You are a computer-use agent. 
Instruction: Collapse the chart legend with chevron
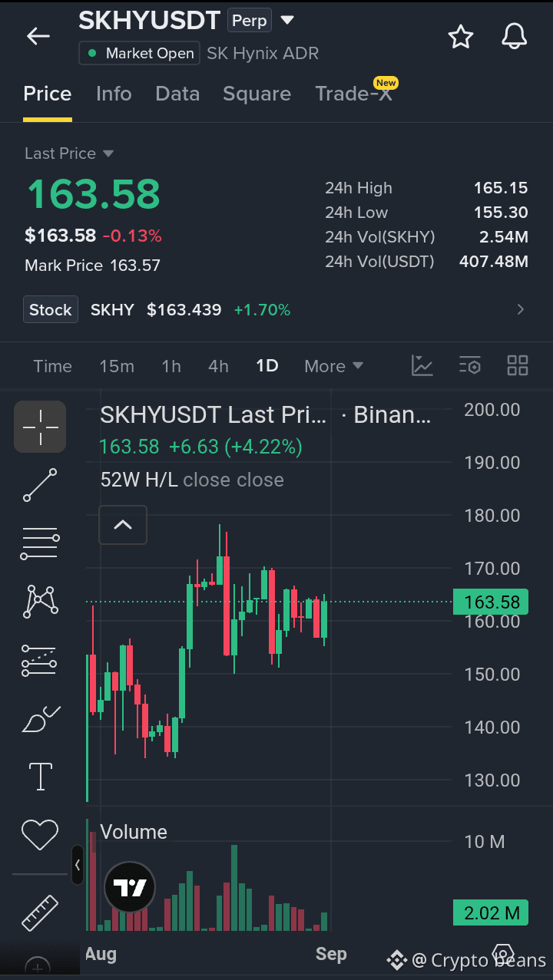(123, 526)
